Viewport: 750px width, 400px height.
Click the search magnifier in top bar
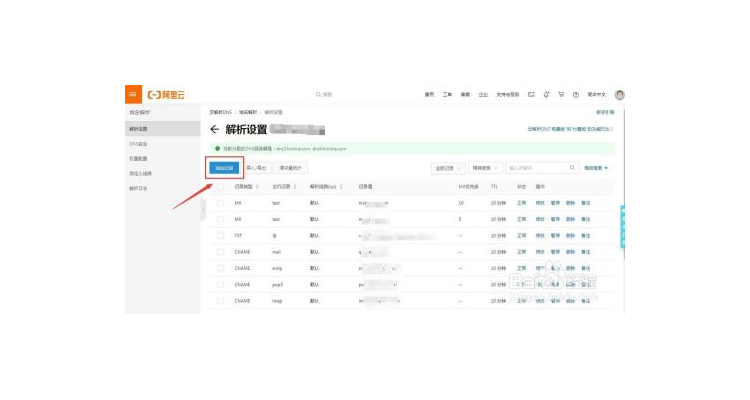[x=318, y=95]
